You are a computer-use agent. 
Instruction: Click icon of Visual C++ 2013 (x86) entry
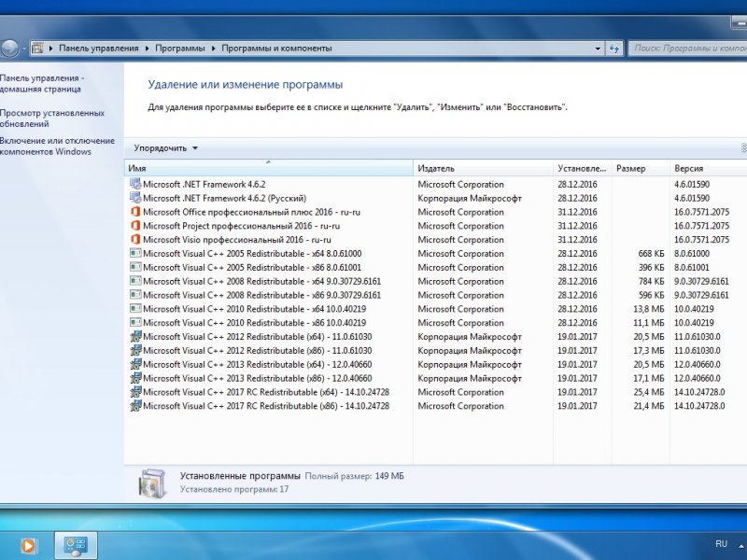tap(135, 378)
